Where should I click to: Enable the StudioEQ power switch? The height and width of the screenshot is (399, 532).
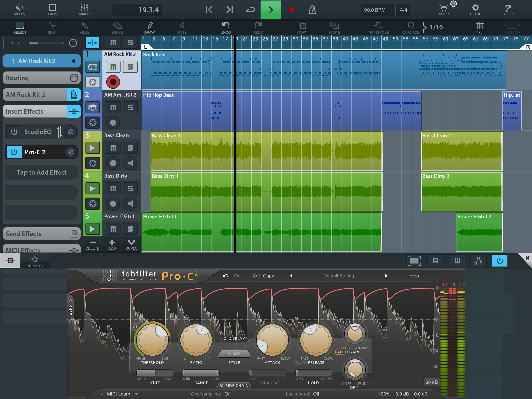point(14,132)
